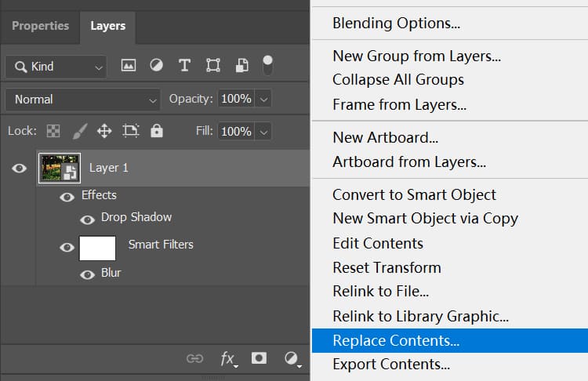Lock image pixels brush icon
The width and height of the screenshot is (588, 381).
[x=80, y=131]
